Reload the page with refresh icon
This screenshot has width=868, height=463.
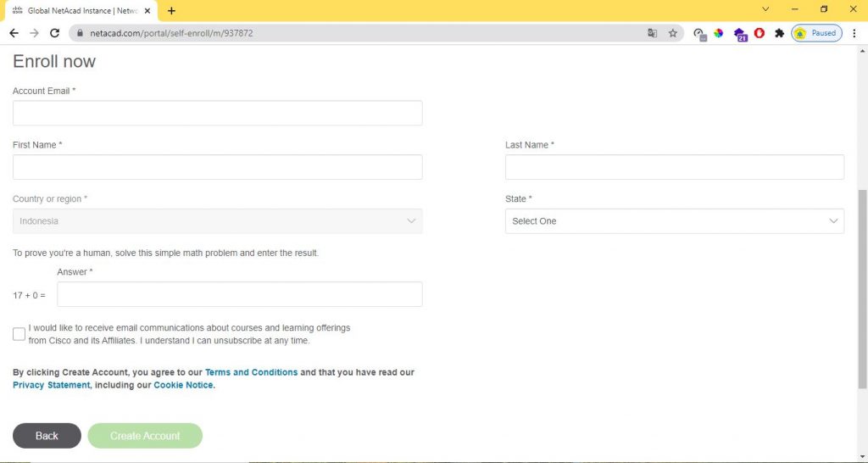click(54, 33)
